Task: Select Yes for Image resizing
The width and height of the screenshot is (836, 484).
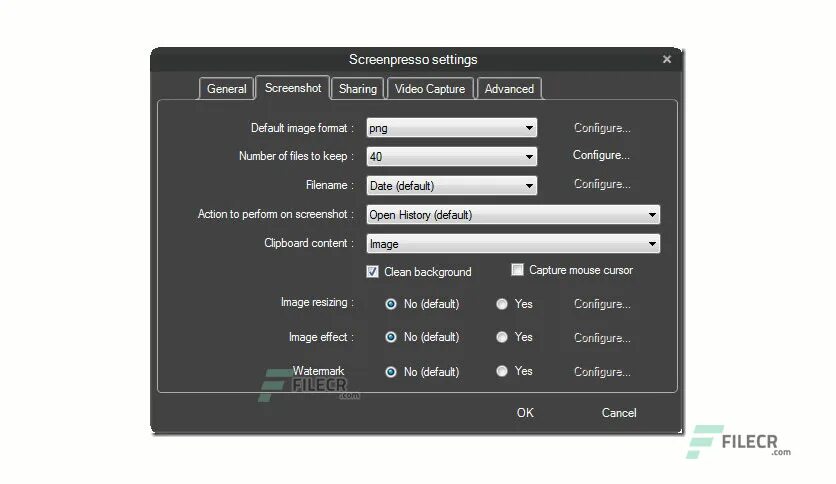Action: [502, 304]
